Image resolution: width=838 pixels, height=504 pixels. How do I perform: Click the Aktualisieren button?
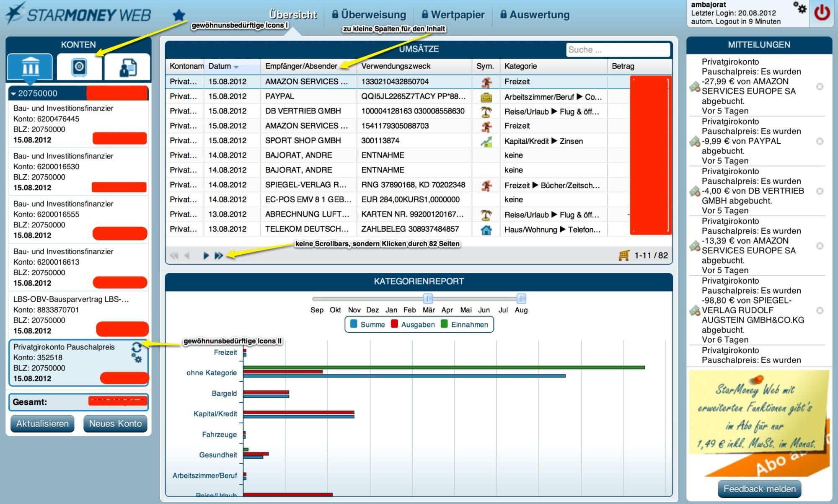[x=42, y=424]
